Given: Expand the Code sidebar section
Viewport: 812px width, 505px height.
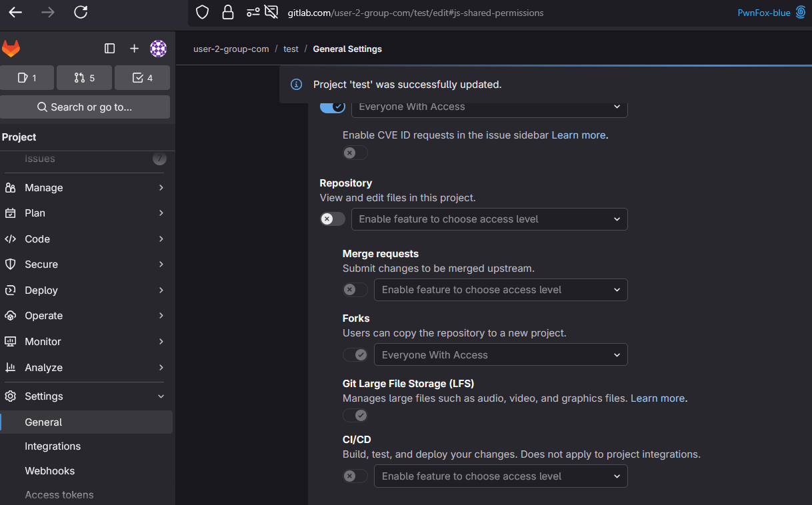Looking at the screenshot, I should (x=85, y=239).
